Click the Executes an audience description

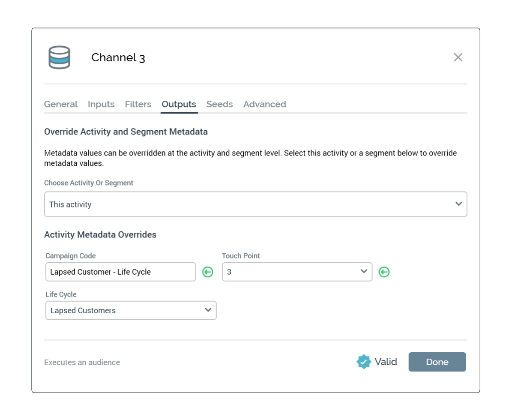82,363
